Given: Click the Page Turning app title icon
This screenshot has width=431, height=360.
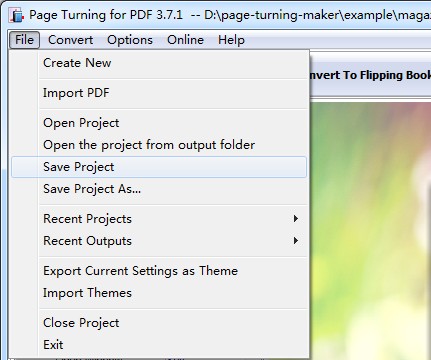Looking at the screenshot, I should click(x=17, y=15).
